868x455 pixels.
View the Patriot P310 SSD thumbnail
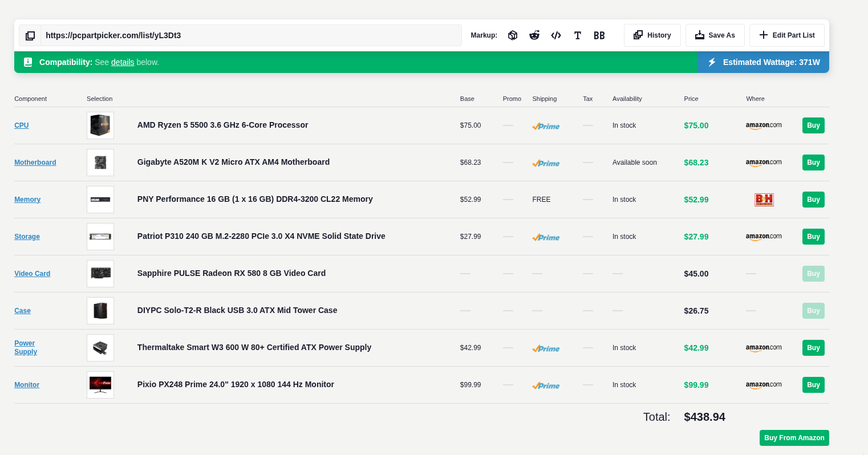100,237
